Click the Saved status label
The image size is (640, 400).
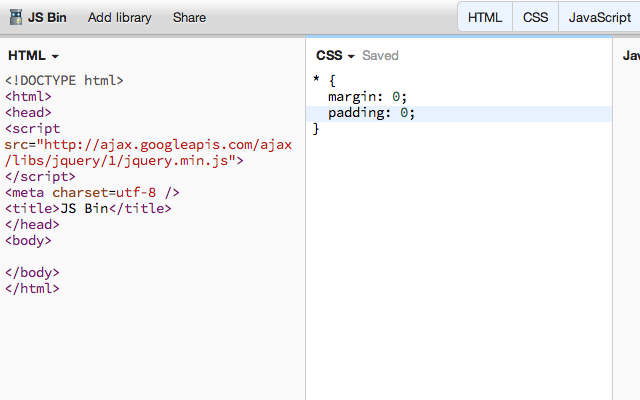(380, 56)
